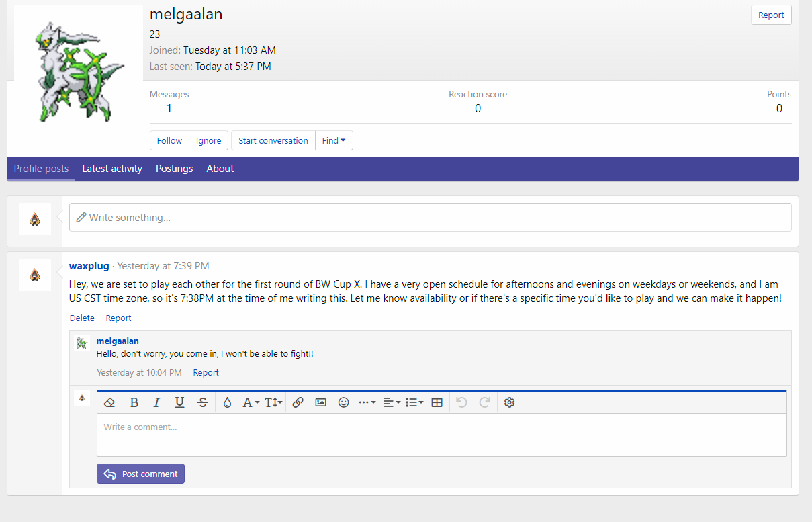Open the smilies emoji picker
This screenshot has width=812, height=522.
tap(343, 402)
